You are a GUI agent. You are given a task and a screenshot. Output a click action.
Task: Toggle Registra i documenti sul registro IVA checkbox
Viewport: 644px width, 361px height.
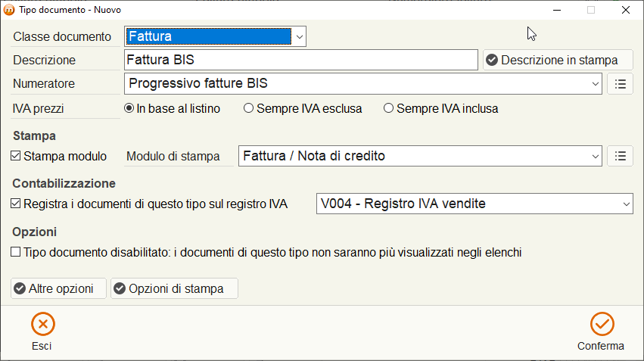16,204
